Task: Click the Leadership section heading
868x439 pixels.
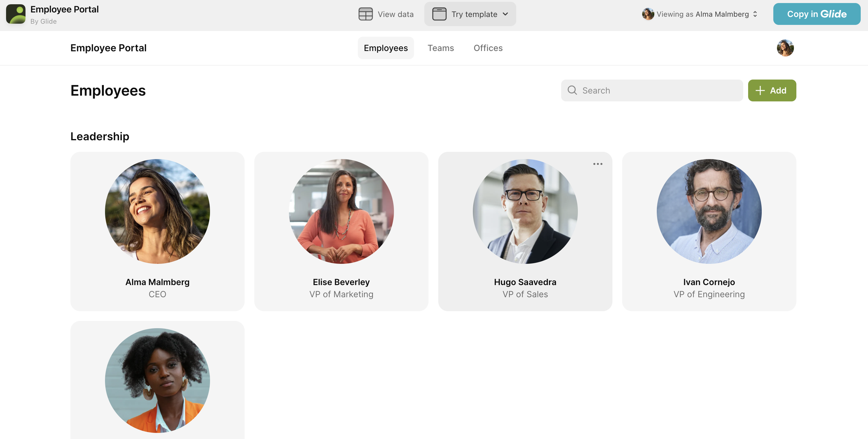Action: point(100,137)
